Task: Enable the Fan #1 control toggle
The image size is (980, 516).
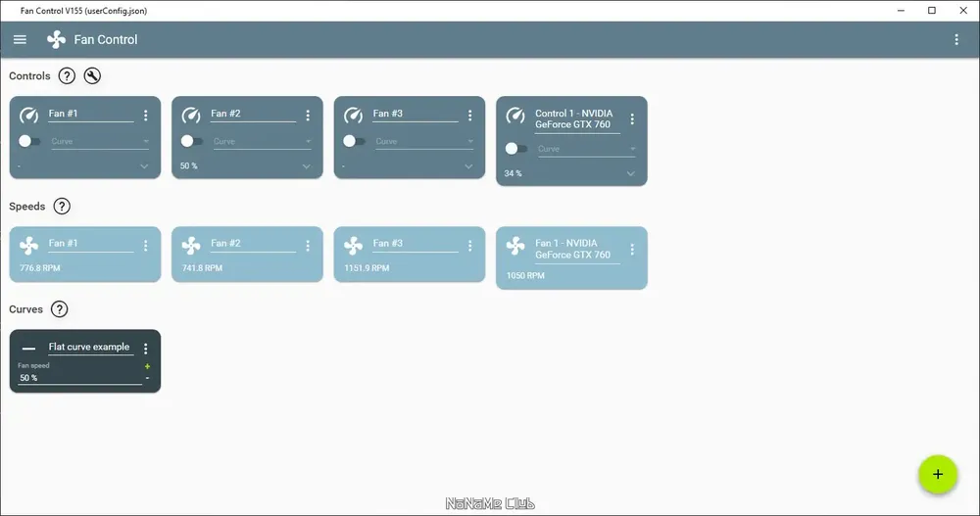Action: [28, 141]
